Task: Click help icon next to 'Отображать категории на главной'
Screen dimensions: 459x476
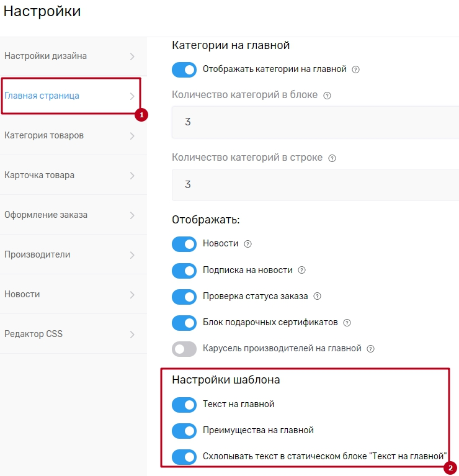Action: (x=356, y=70)
